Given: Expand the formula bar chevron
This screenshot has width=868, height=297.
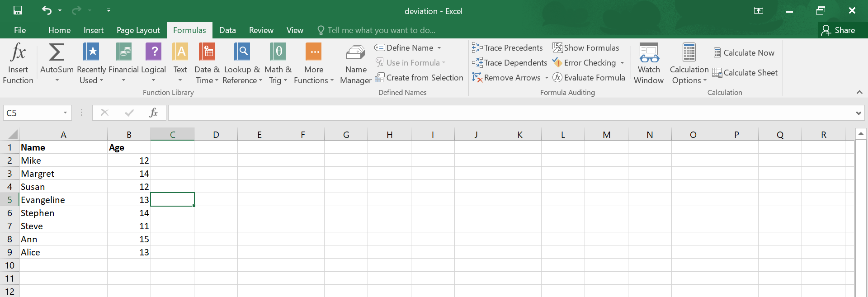Looking at the screenshot, I should 859,113.
